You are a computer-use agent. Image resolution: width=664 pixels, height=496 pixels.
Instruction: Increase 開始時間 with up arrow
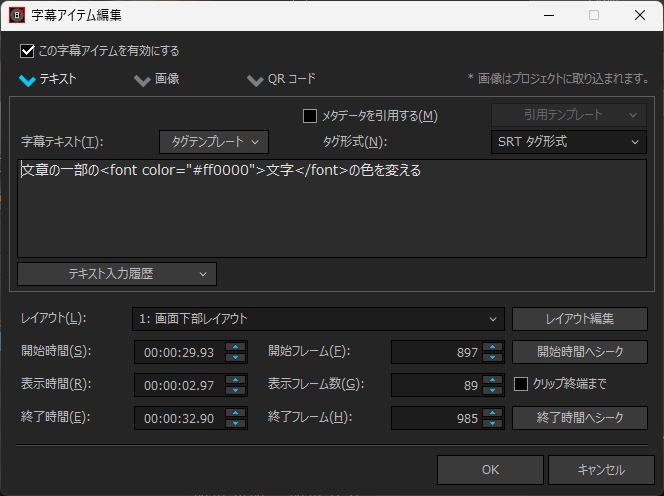click(x=235, y=347)
